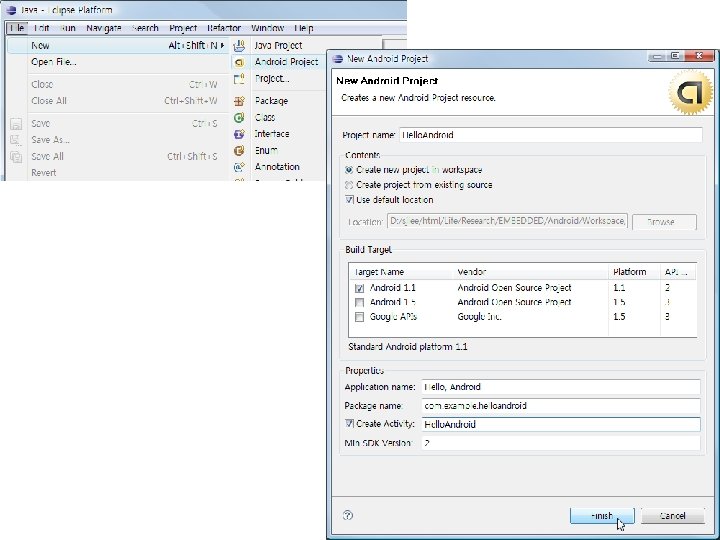
Task: Click the Browse button next to Location
Action: click(664, 222)
